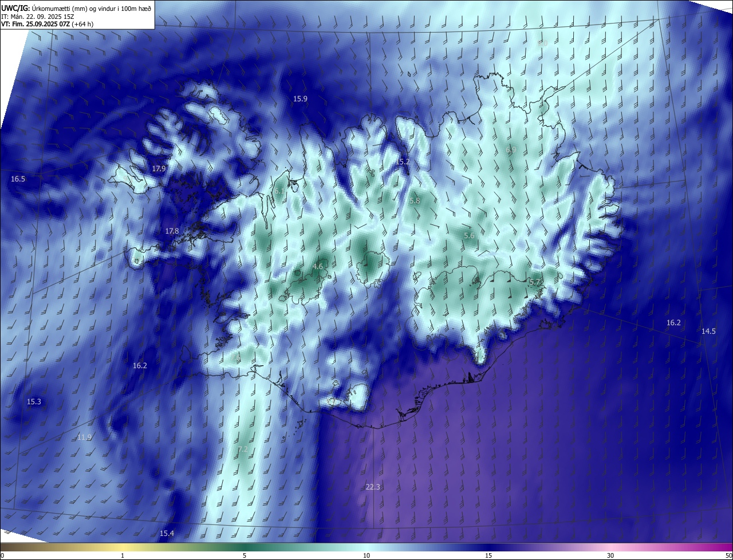
Task: Click the 16.2 label beside the 14.5 label
Action: (673, 322)
